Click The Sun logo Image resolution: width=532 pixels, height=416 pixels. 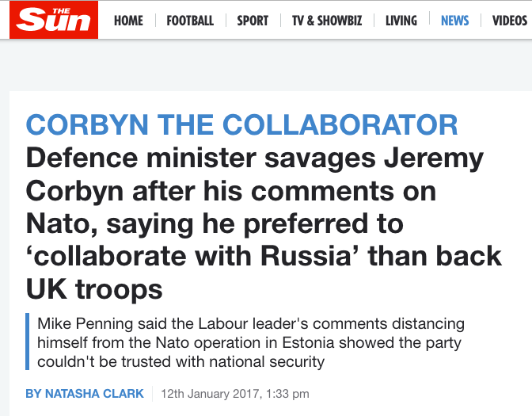54,20
